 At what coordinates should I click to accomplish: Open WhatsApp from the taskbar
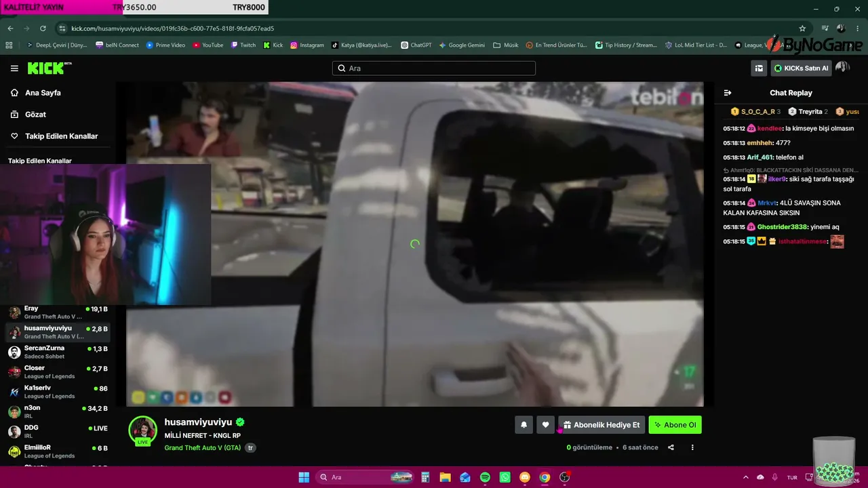pyautogui.click(x=505, y=477)
